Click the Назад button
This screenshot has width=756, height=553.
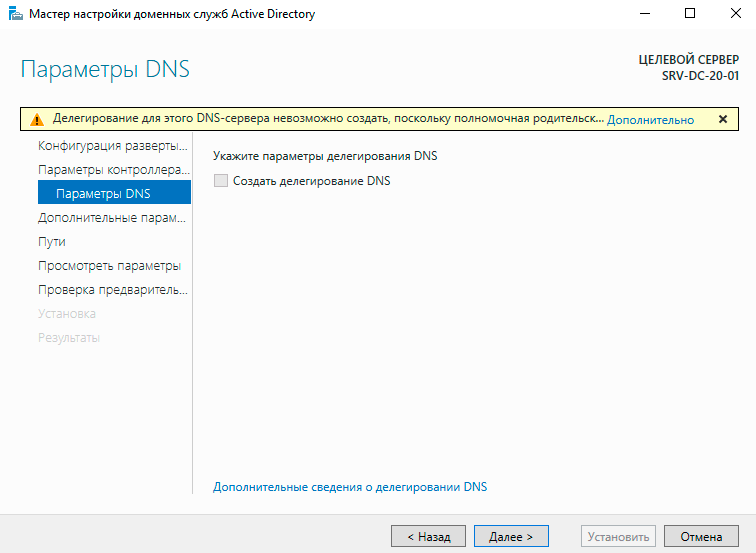pyautogui.click(x=428, y=536)
